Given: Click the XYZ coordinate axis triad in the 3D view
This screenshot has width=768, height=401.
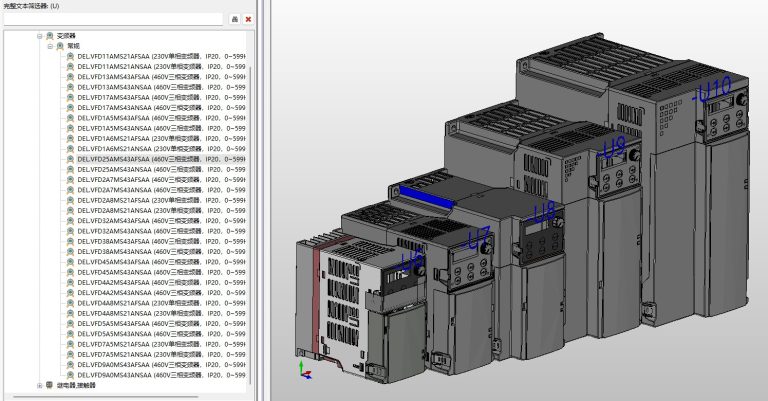Looking at the screenshot, I should point(305,370).
